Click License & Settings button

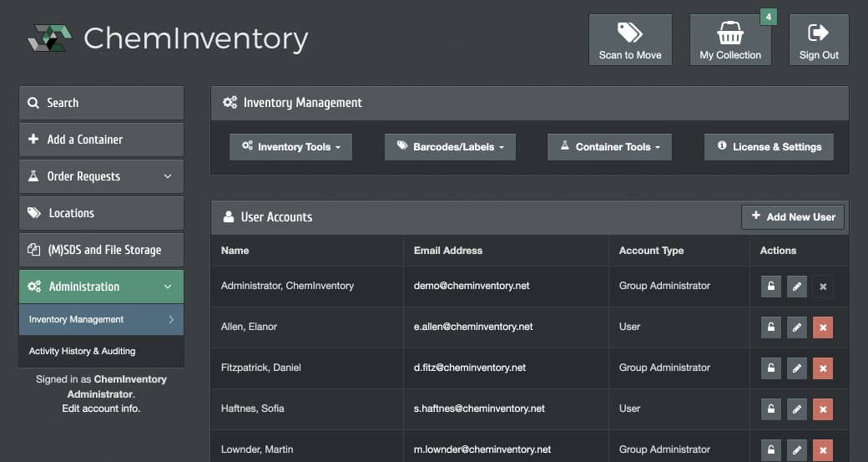[769, 147]
